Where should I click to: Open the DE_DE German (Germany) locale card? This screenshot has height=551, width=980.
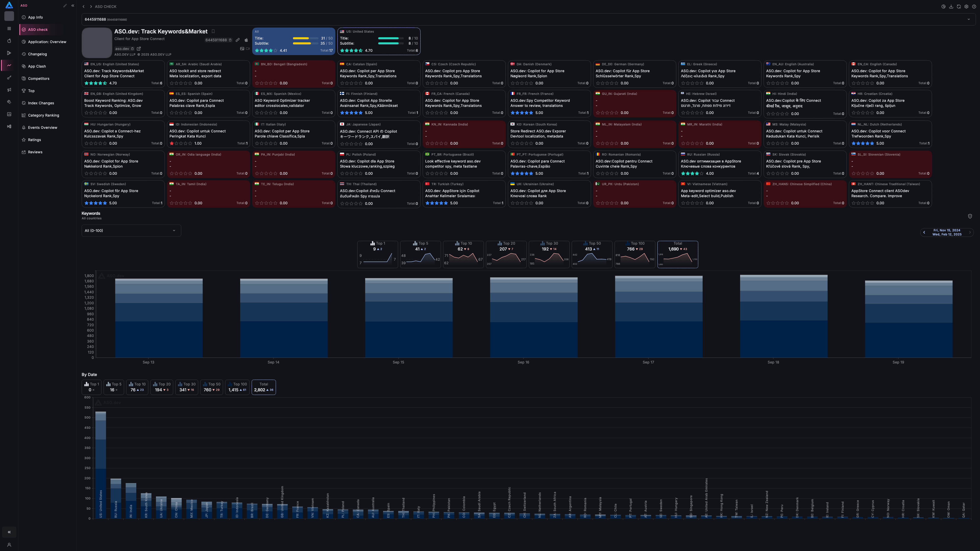[634, 74]
